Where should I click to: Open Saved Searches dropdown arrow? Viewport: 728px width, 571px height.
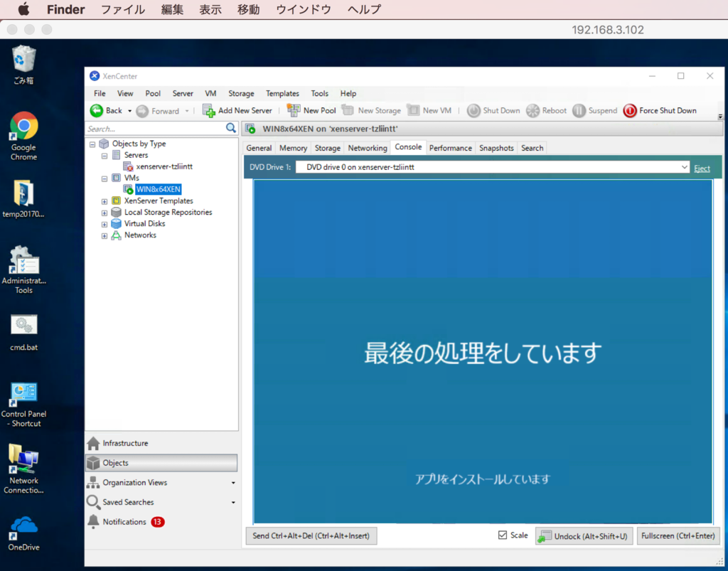pos(233,502)
